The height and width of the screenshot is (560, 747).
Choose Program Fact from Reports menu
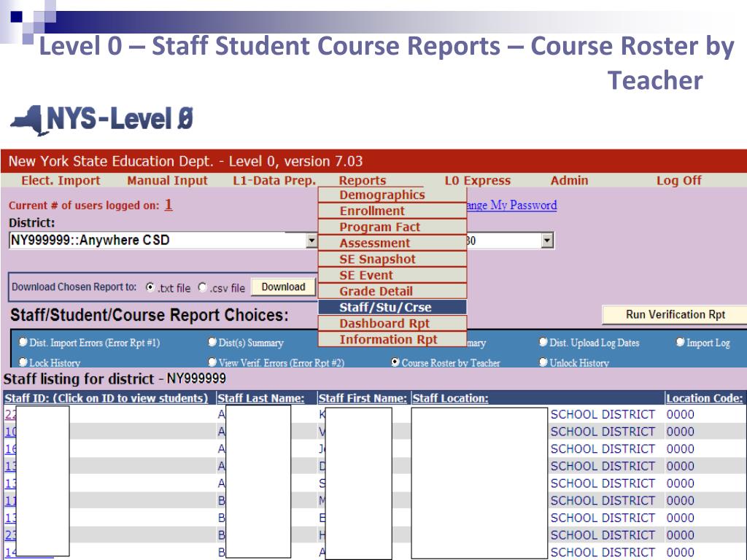click(x=392, y=227)
